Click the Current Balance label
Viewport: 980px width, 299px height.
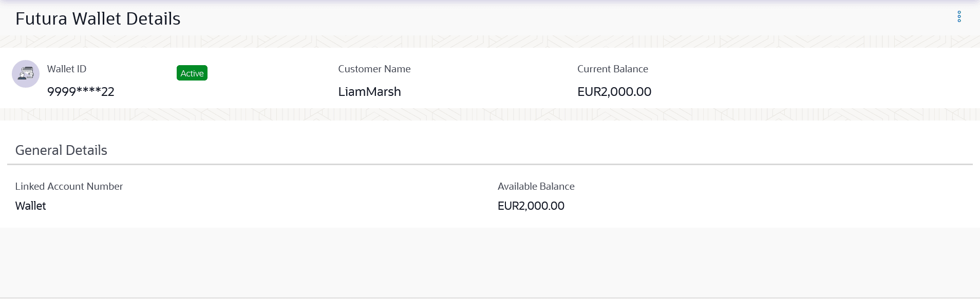612,69
